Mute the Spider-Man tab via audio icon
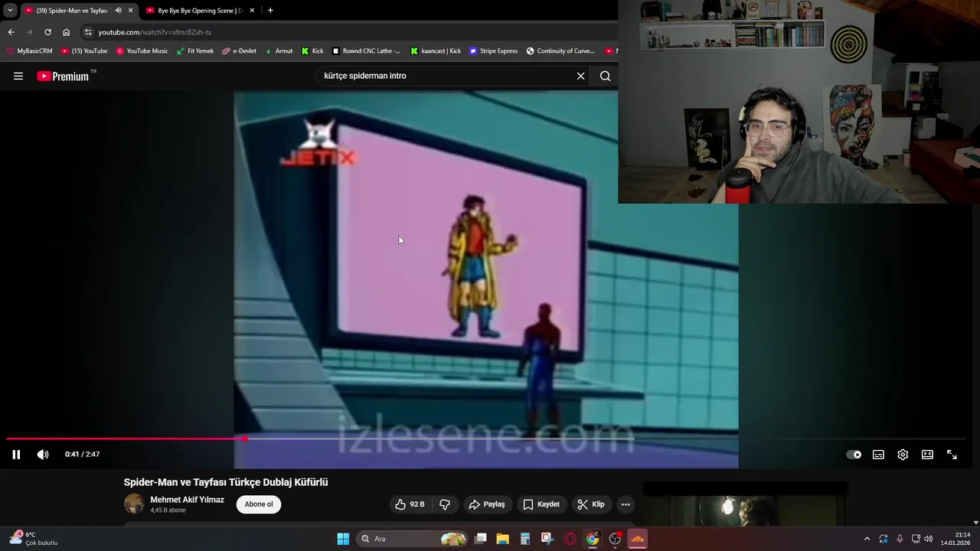The image size is (980, 551). (x=118, y=11)
